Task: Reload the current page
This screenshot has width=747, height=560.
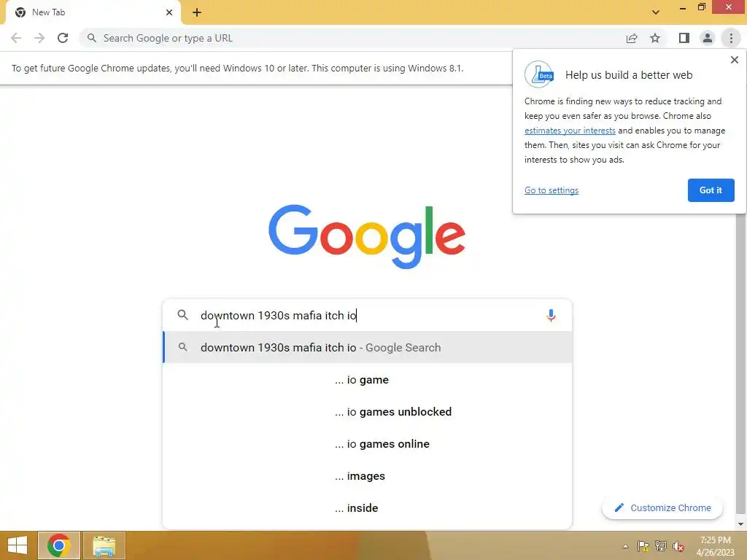Action: [x=63, y=38]
